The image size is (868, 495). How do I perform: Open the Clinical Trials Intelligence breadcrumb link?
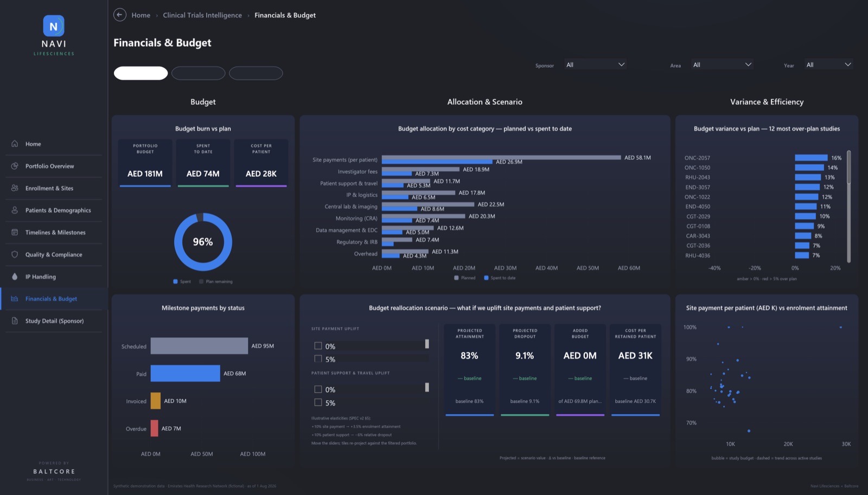tap(202, 15)
